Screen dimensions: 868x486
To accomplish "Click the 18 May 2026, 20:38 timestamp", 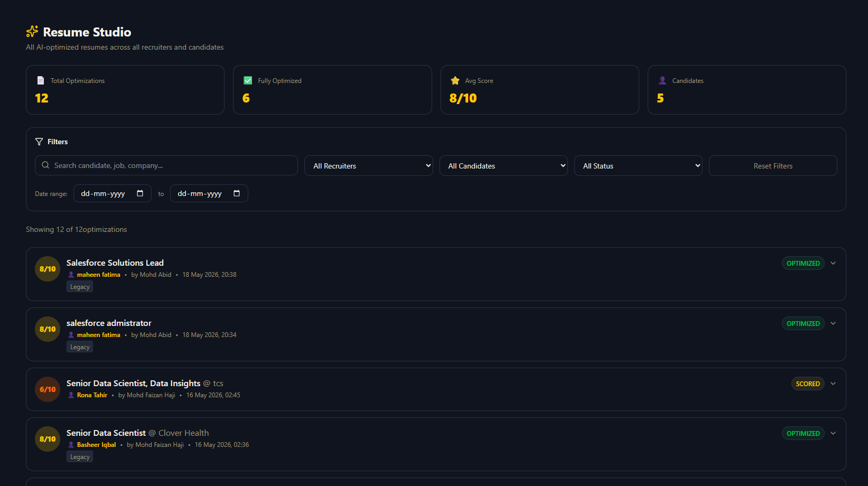I will coord(209,275).
